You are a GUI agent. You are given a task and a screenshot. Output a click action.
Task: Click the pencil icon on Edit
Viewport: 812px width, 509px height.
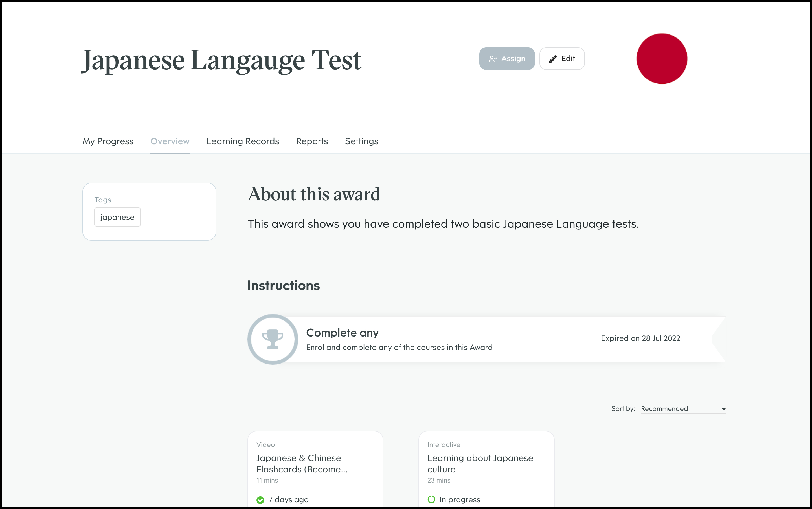click(x=552, y=59)
